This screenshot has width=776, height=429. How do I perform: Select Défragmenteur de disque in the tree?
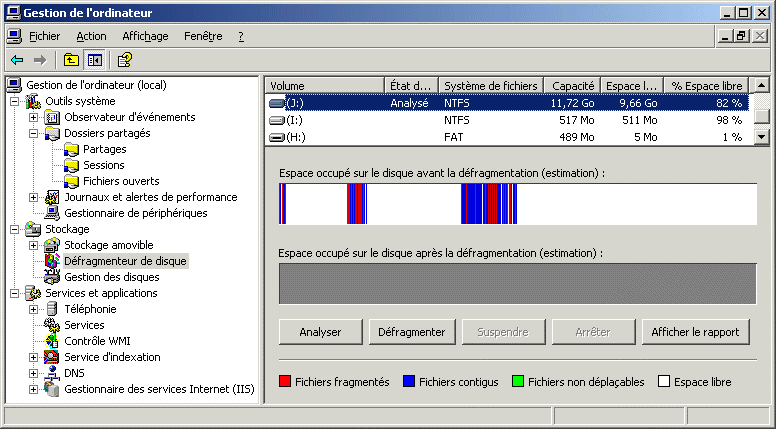pyautogui.click(x=125, y=261)
